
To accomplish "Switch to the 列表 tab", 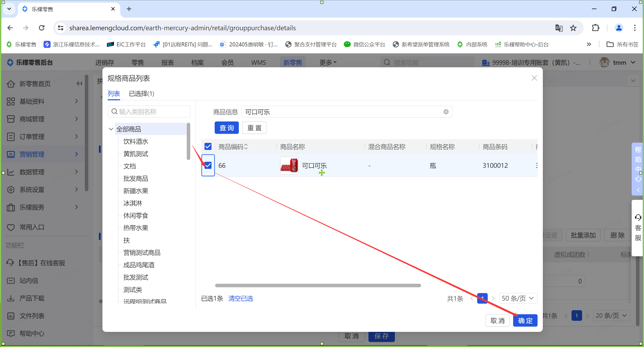I will click(x=114, y=94).
